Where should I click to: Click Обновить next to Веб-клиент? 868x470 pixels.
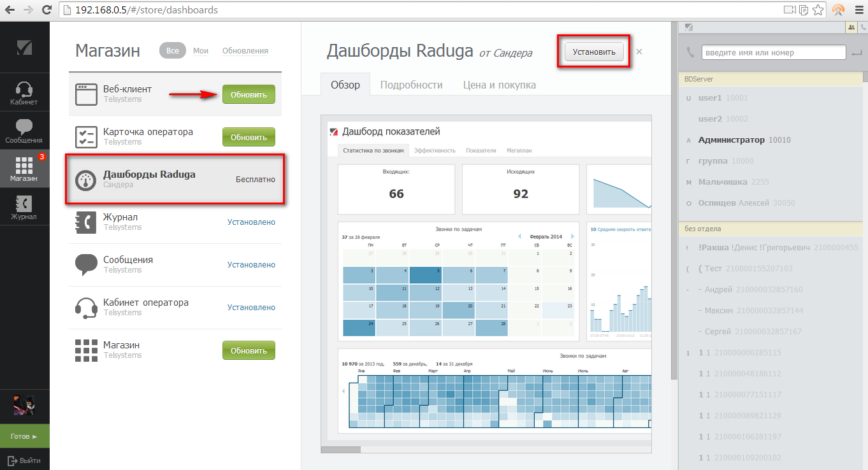point(249,94)
